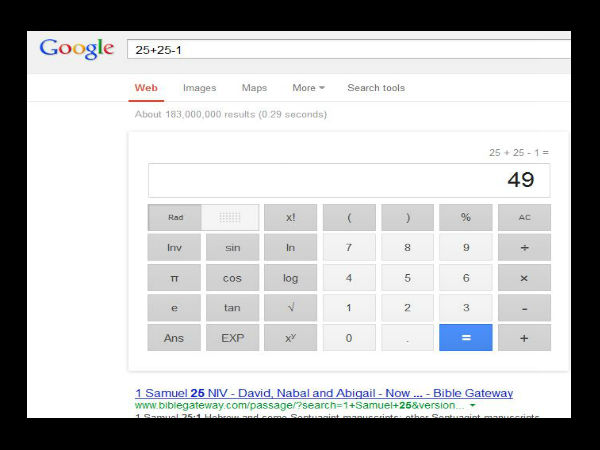This screenshot has width=600, height=450.
Task: Click the number 8 key
Action: tap(408, 248)
